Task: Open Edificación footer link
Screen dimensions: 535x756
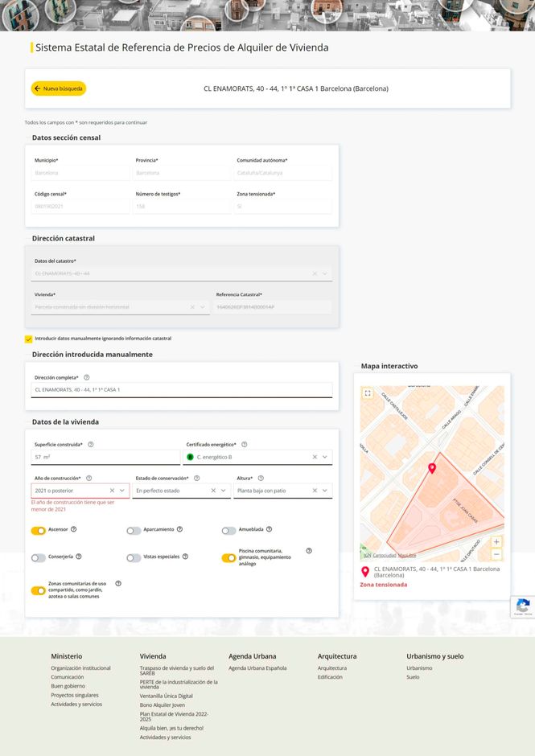Action: coord(330,677)
